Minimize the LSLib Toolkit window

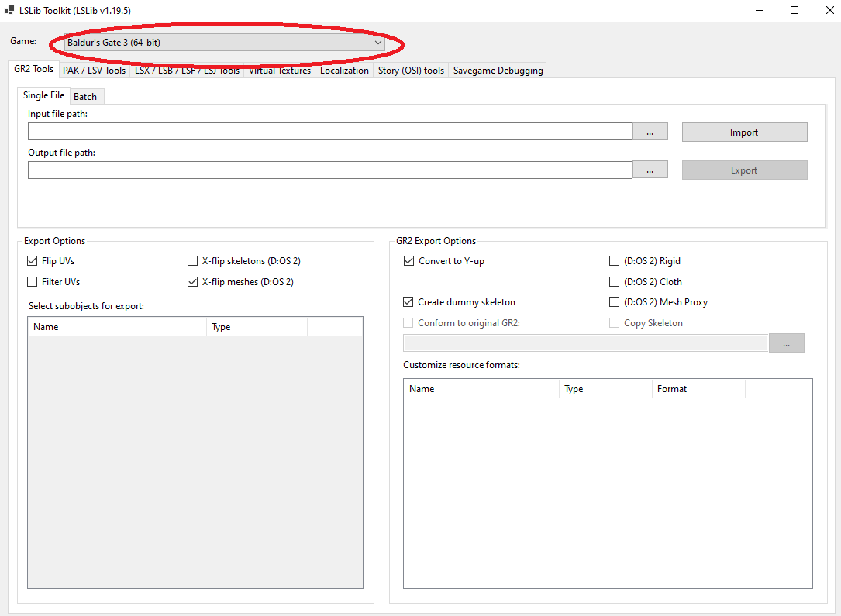760,10
